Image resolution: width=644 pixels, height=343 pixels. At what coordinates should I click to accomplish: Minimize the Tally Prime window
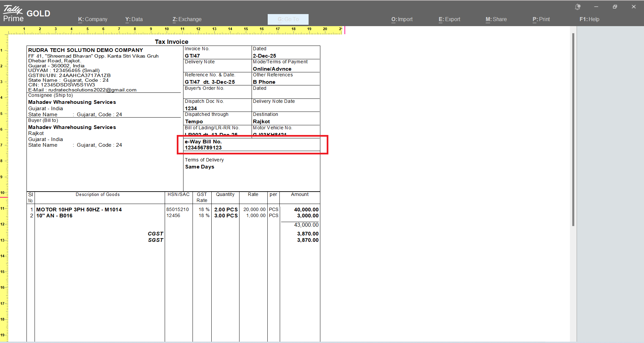(596, 7)
